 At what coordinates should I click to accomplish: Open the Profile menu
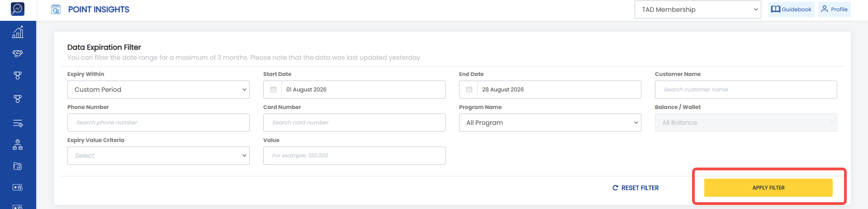[834, 9]
